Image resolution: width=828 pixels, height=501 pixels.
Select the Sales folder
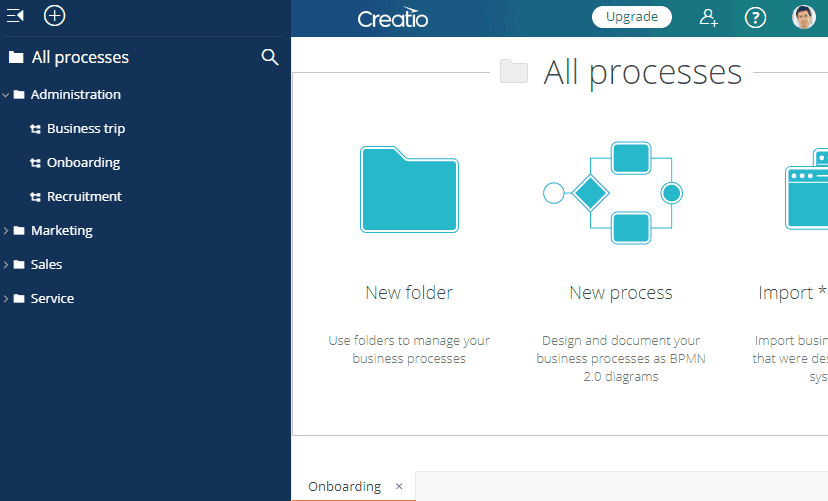pos(46,264)
